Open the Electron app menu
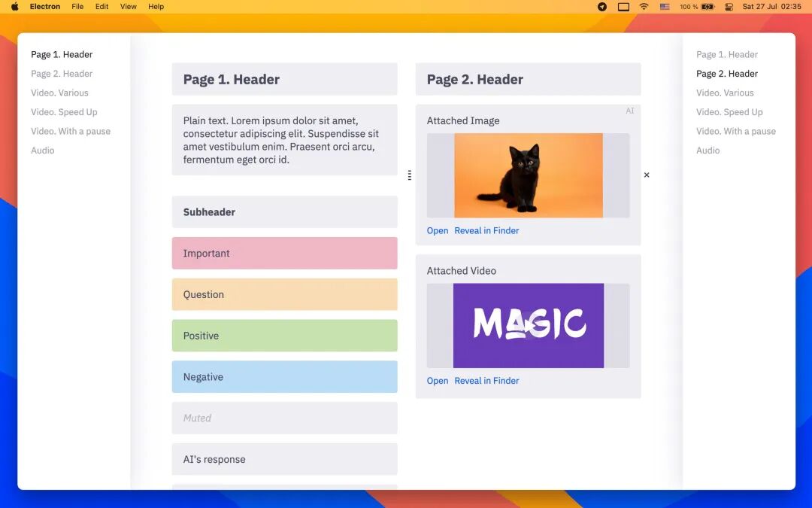This screenshot has width=812, height=508. (x=45, y=7)
